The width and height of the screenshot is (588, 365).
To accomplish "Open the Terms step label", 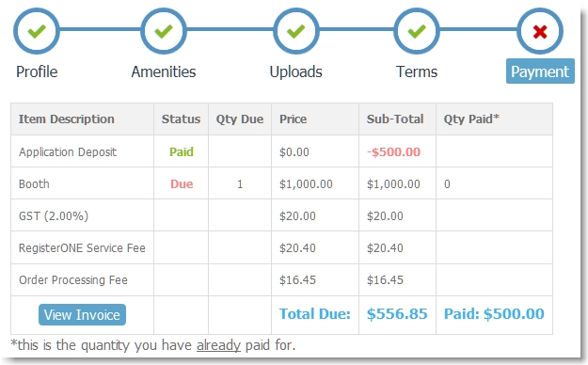I will pyautogui.click(x=417, y=71).
